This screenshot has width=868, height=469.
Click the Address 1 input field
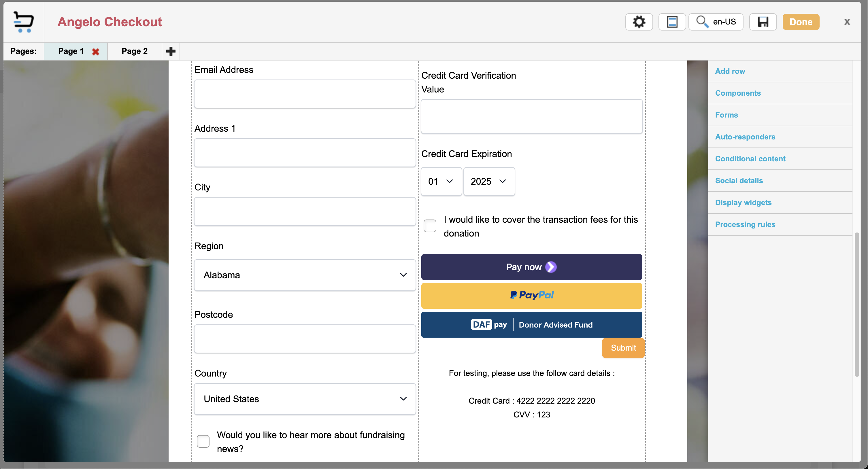(x=305, y=153)
